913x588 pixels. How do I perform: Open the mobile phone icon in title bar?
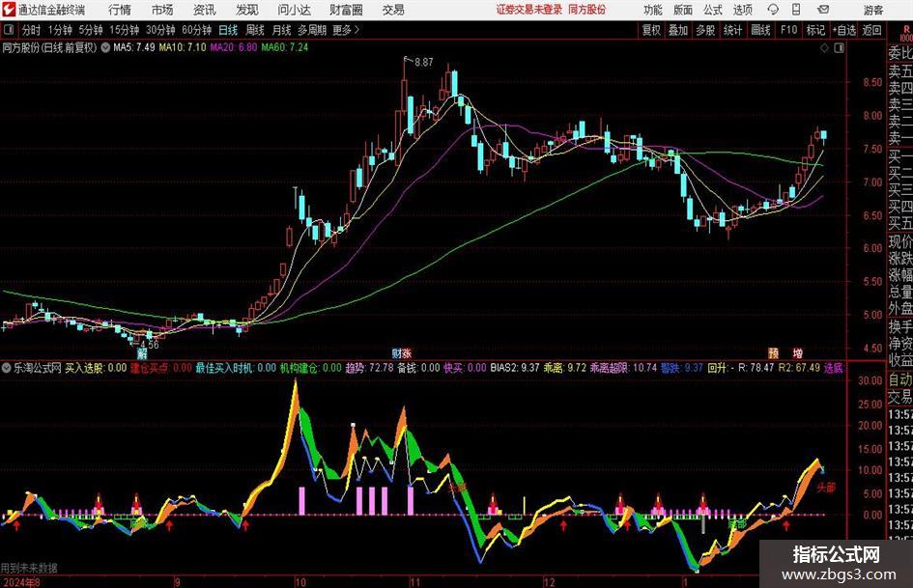point(796,10)
